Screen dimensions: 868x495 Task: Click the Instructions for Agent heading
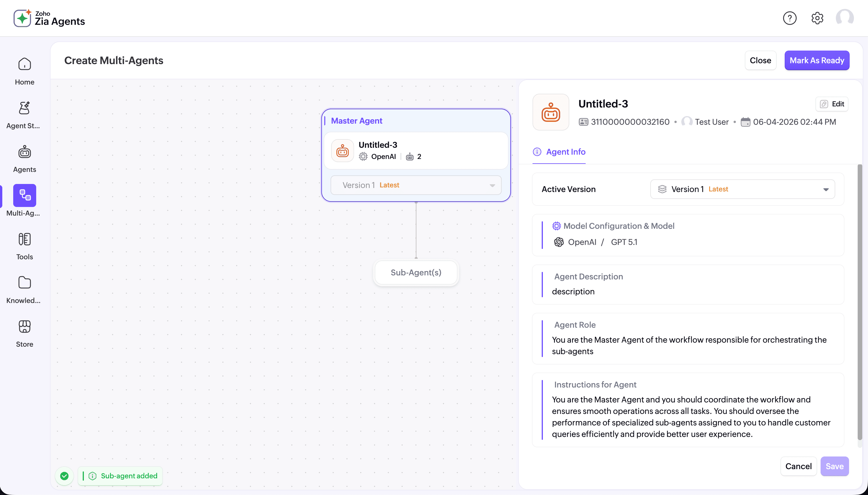click(595, 385)
